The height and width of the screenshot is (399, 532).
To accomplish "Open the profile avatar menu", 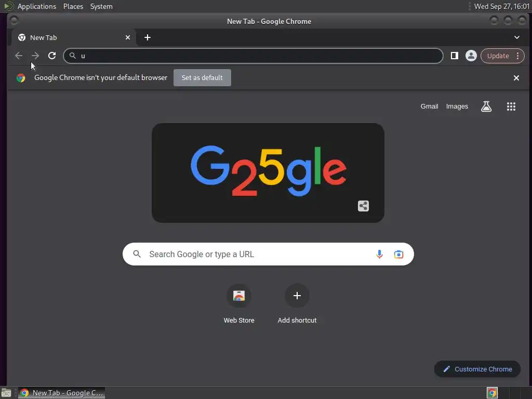I will pyautogui.click(x=471, y=56).
